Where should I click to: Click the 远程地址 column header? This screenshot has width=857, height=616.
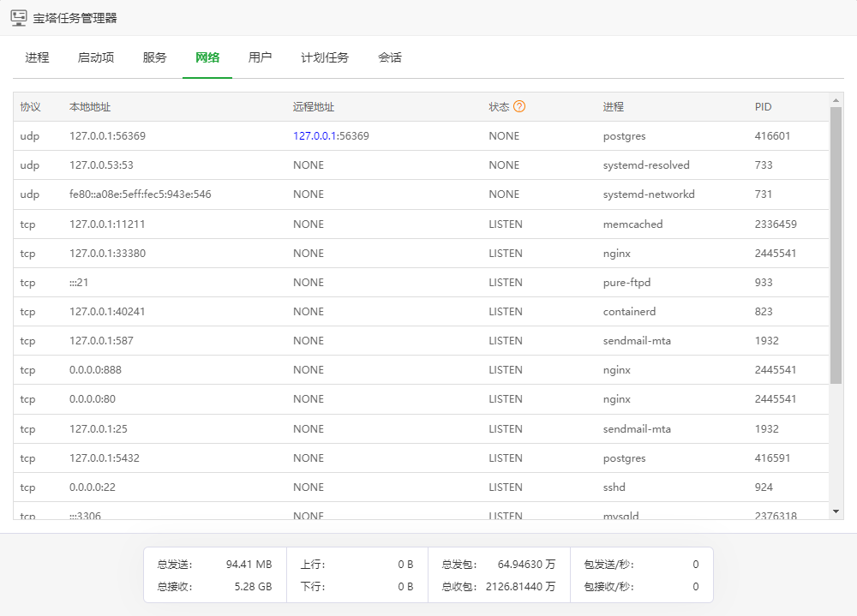pos(313,106)
